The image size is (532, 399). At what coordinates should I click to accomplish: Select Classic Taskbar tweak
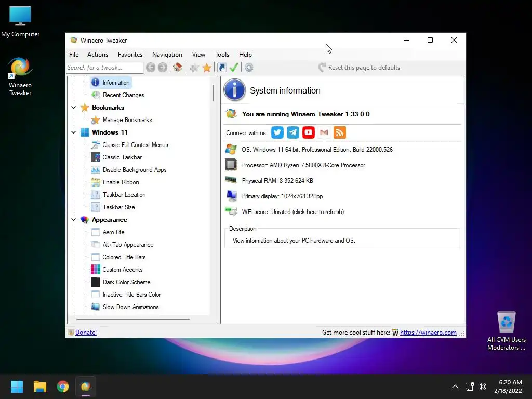(122, 157)
